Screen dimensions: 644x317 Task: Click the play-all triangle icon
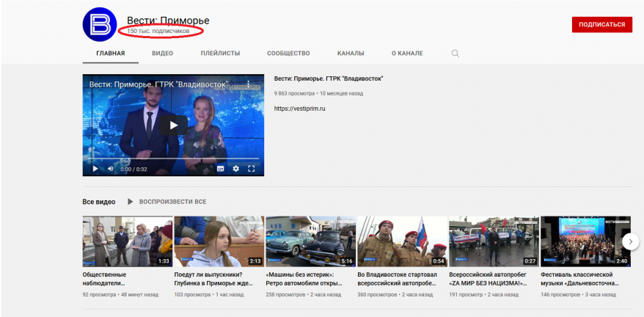131,202
